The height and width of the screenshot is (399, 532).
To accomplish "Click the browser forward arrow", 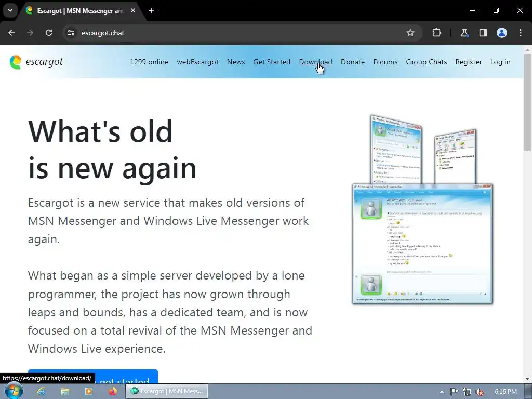I will (x=30, y=33).
